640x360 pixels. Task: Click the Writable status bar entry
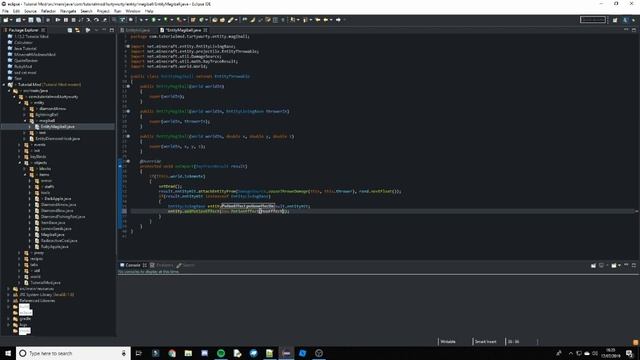(x=448, y=342)
